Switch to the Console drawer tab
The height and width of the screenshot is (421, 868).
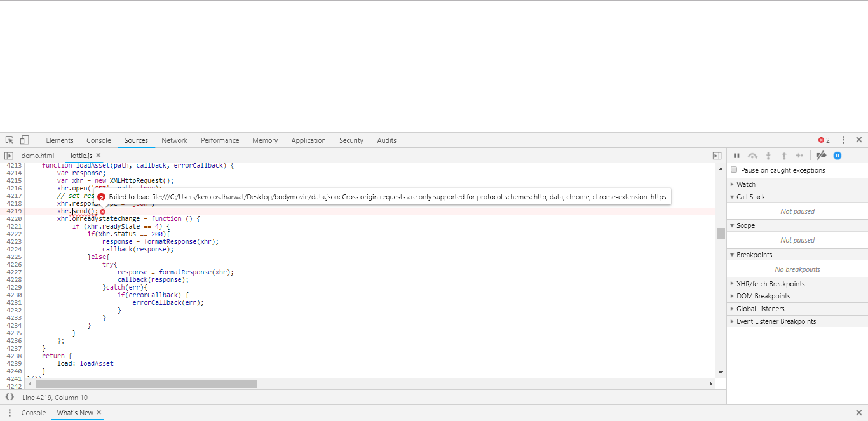pos(33,412)
